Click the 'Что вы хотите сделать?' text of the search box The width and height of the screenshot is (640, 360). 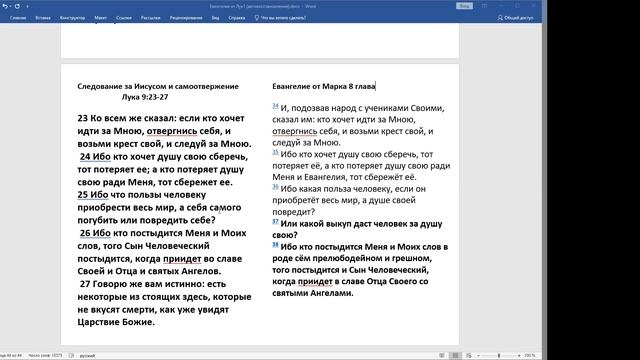[x=283, y=18]
